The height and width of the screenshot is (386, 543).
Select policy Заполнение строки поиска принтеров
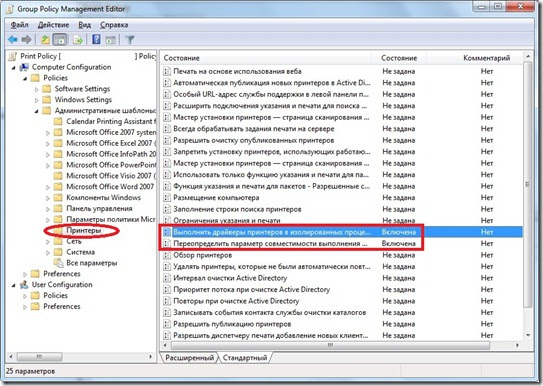tap(237, 209)
